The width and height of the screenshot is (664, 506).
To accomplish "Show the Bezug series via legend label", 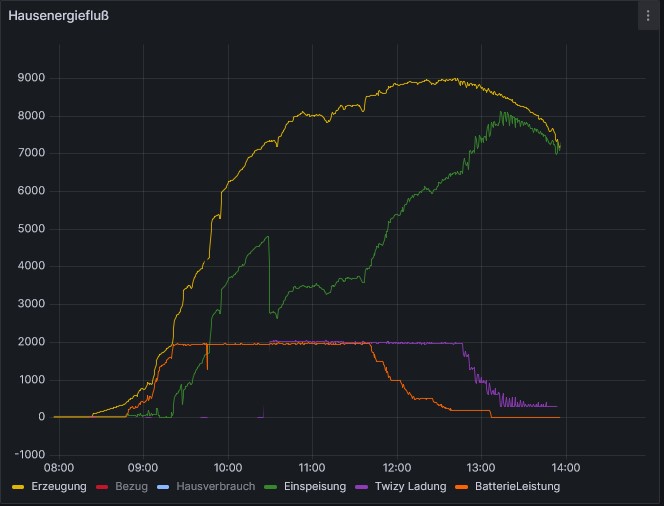I will pyautogui.click(x=132, y=487).
